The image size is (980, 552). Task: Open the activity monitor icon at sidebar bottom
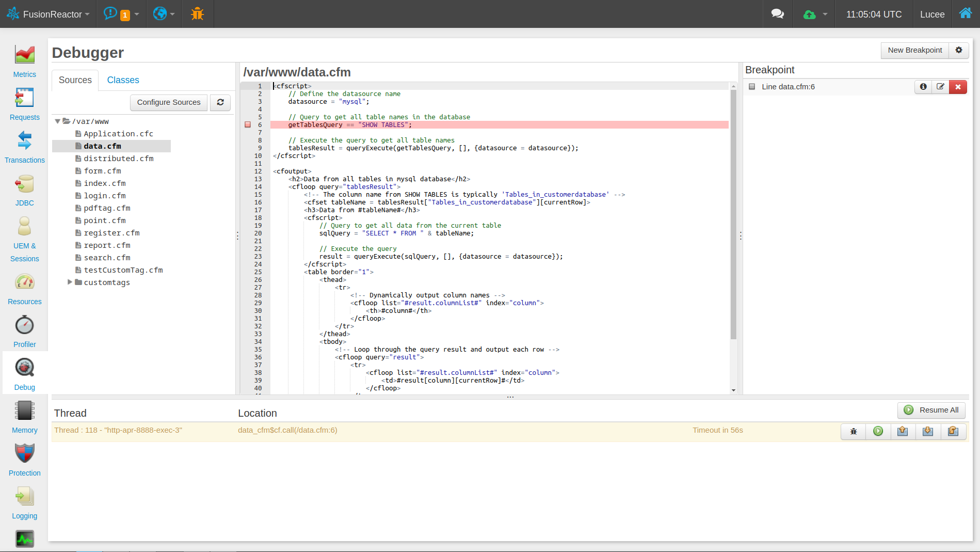(25, 539)
